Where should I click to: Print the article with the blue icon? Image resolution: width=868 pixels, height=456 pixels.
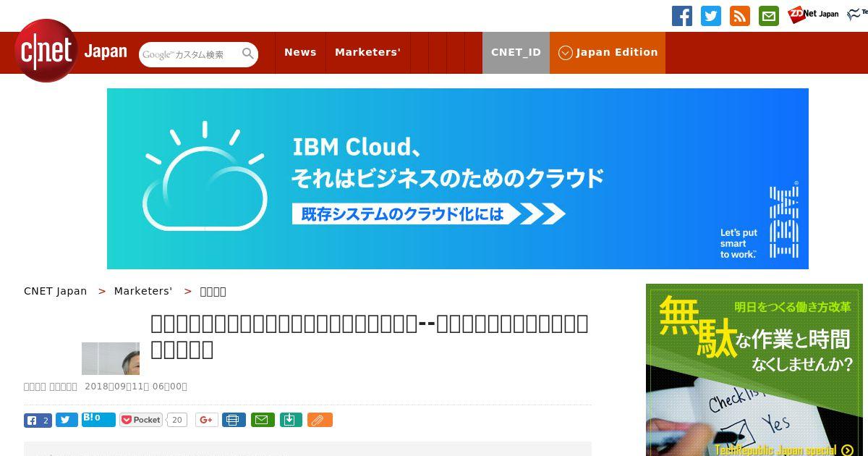[234, 420]
